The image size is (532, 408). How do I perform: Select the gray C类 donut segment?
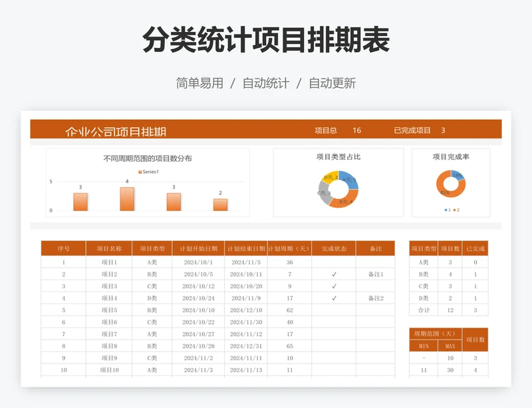click(x=323, y=194)
